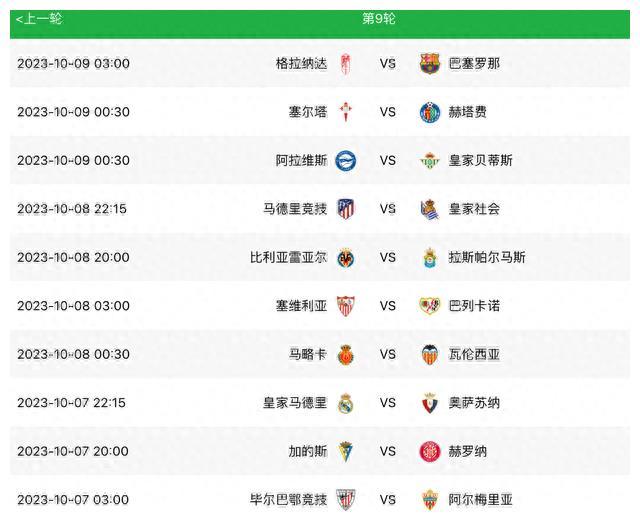Click the Granada team logo
Screen dimensions: 640x532
pos(346,64)
